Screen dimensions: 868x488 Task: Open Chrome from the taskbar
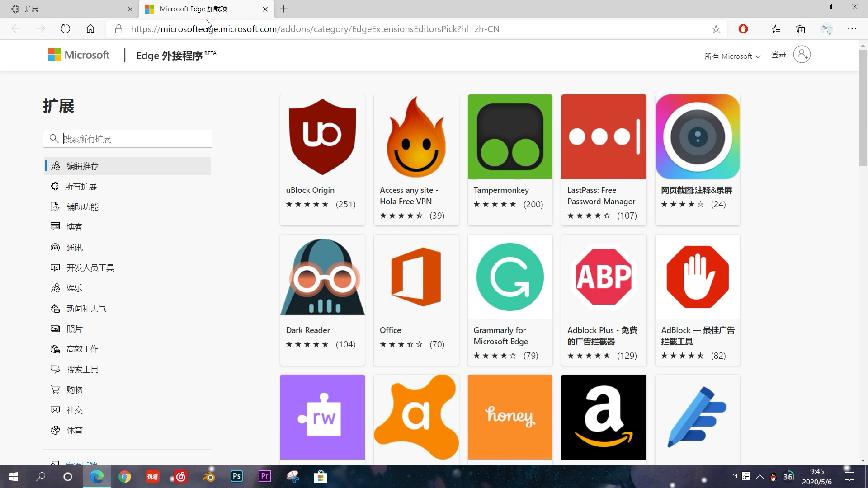pos(125,477)
